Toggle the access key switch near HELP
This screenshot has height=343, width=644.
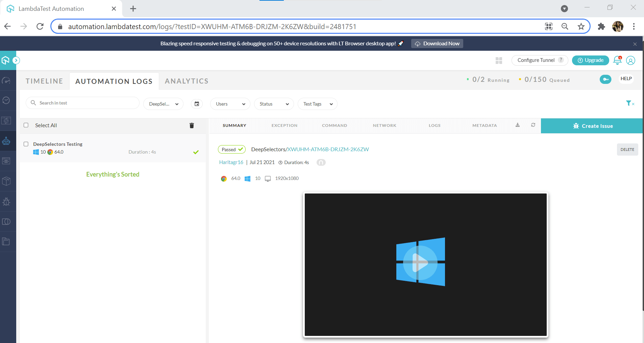605,79
